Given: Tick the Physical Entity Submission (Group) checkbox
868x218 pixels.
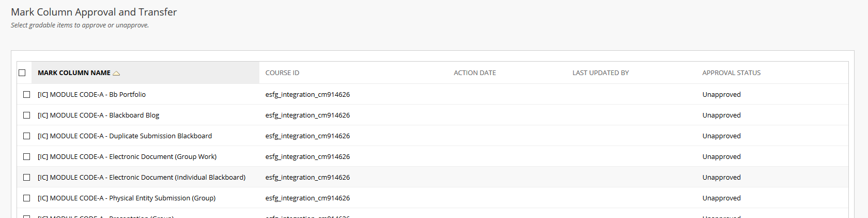Looking at the screenshot, I should pos(27,198).
